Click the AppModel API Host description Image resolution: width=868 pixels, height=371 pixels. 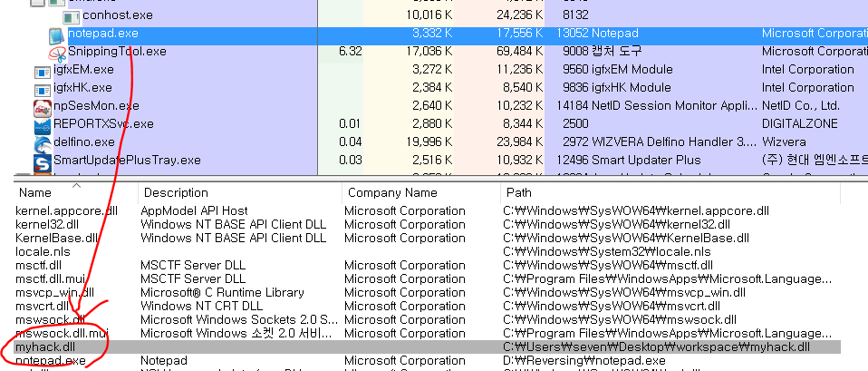194,211
